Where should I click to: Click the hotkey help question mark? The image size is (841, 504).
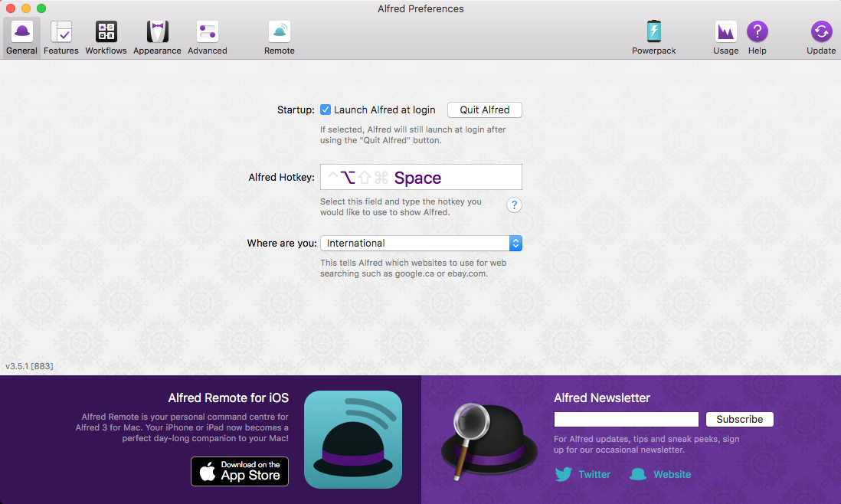coord(515,205)
